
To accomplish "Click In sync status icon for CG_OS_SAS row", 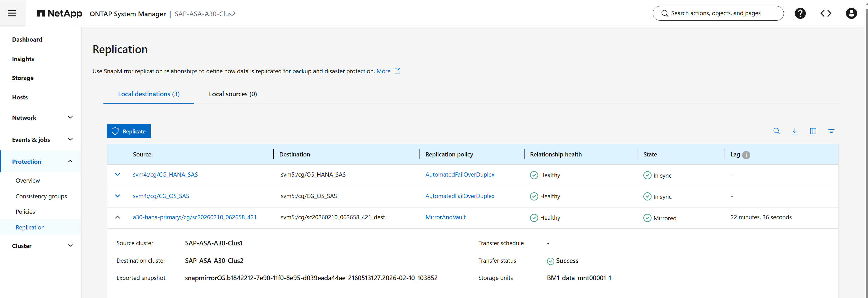I will click(x=647, y=196).
